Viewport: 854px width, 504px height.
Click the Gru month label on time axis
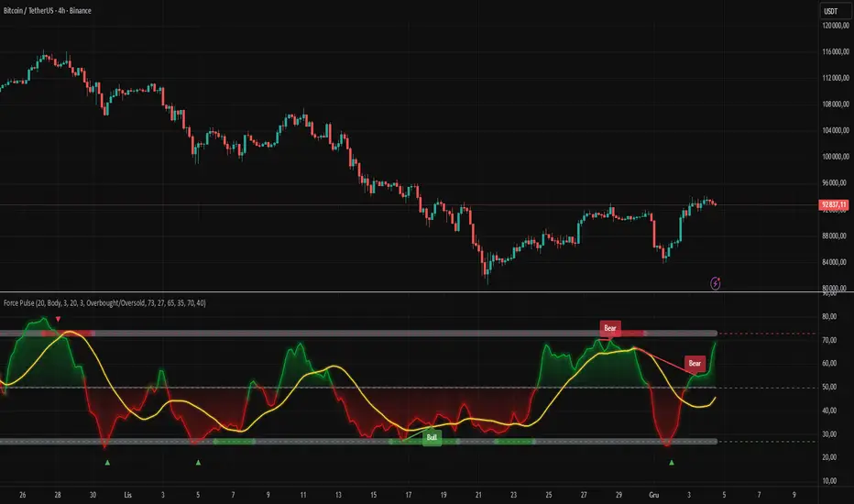point(654,495)
